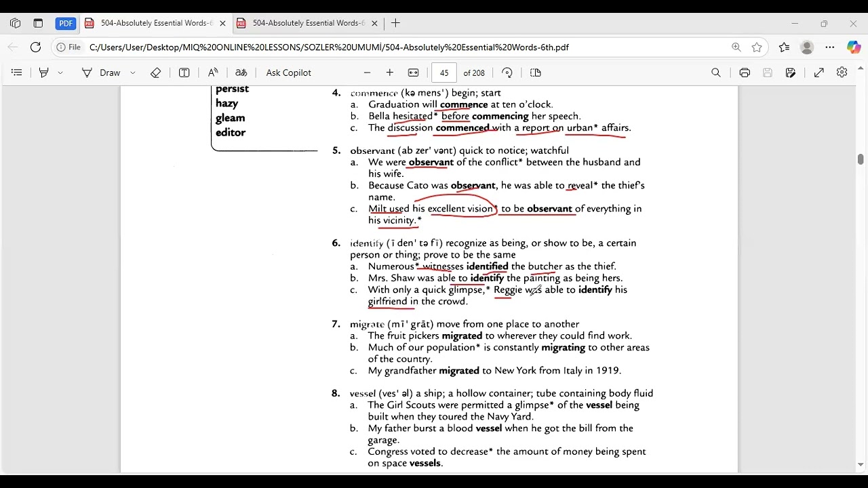Click the browser zoom magnifier icon in address bar
The width and height of the screenshot is (868, 488).
coord(736,47)
